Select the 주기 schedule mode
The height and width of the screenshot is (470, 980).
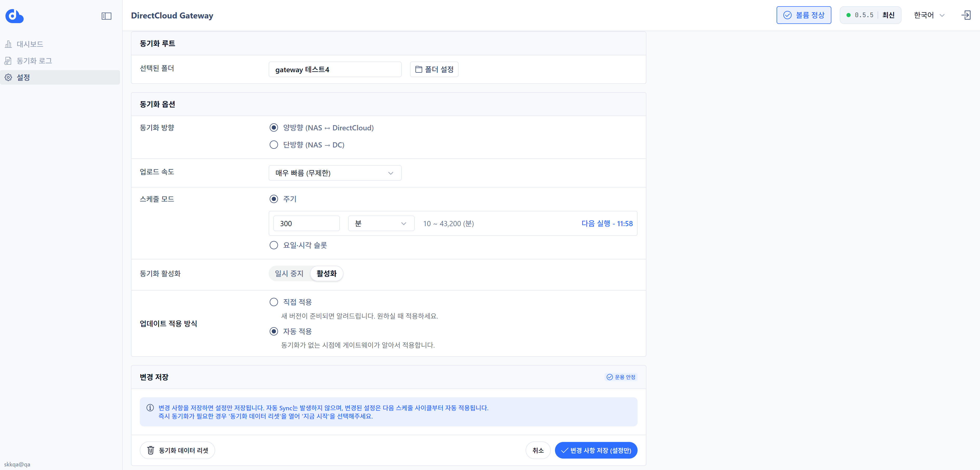[274, 199]
